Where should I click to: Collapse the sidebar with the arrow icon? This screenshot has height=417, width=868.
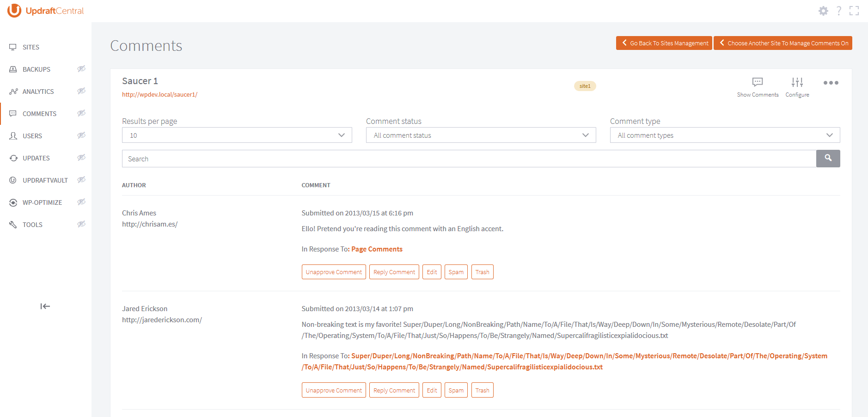coord(45,306)
